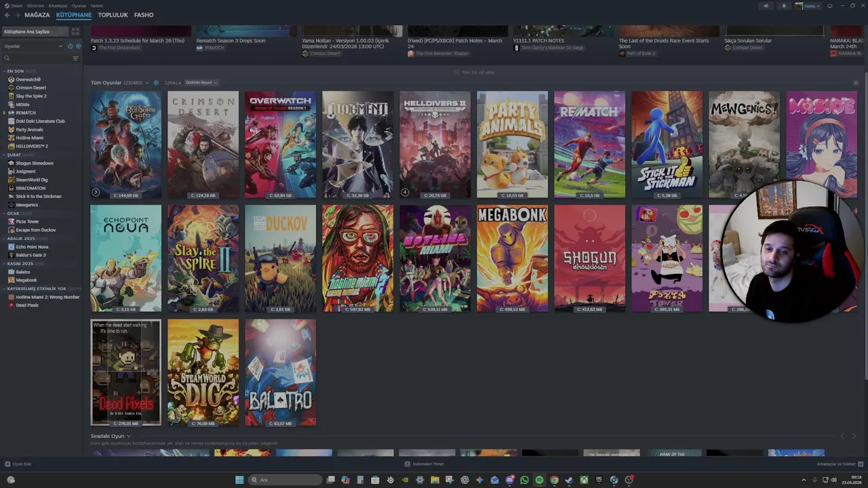
Task: Open the Helldivers II game cover
Action: point(435,144)
